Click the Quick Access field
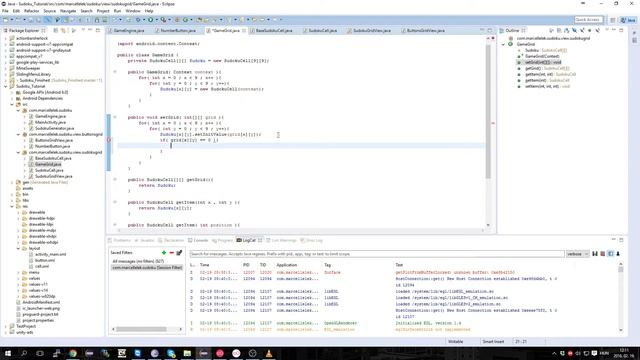The height and width of the screenshot is (360, 640). [x=588, y=20]
